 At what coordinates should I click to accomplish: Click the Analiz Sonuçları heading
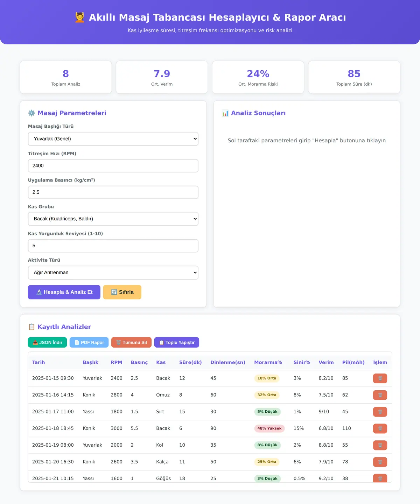[254, 113]
